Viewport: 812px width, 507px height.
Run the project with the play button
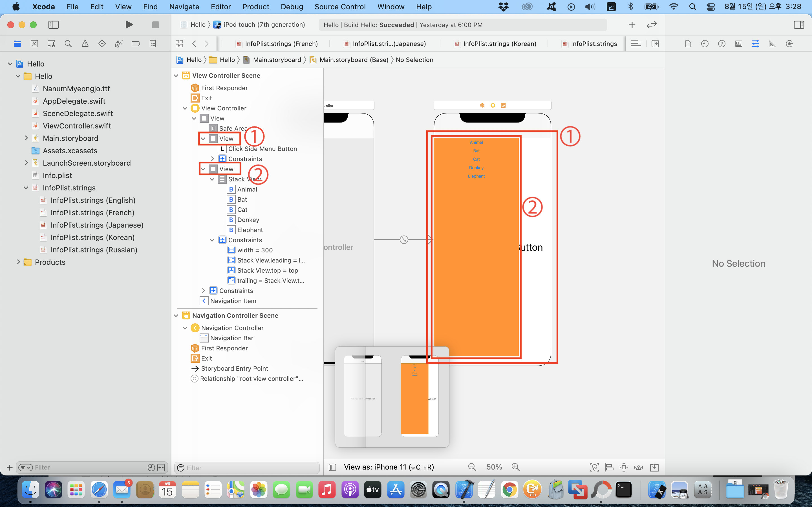[x=129, y=25]
